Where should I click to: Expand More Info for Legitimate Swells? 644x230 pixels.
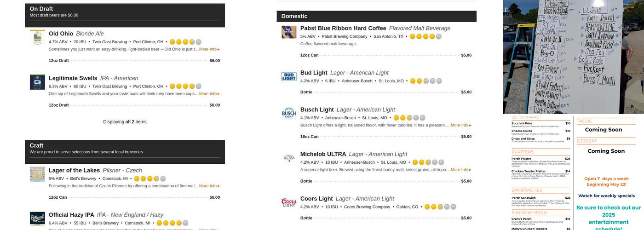tap(209, 94)
